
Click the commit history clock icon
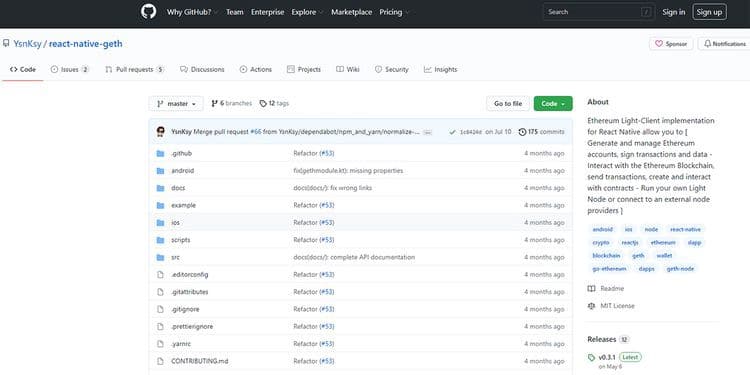click(x=522, y=132)
